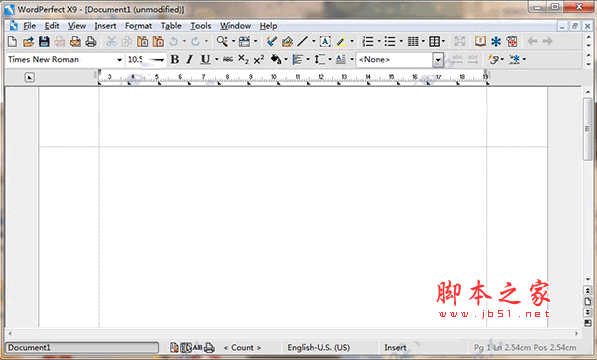Click the open book toolbar icon
Viewport: 597px width, 360px height.
tap(480, 41)
